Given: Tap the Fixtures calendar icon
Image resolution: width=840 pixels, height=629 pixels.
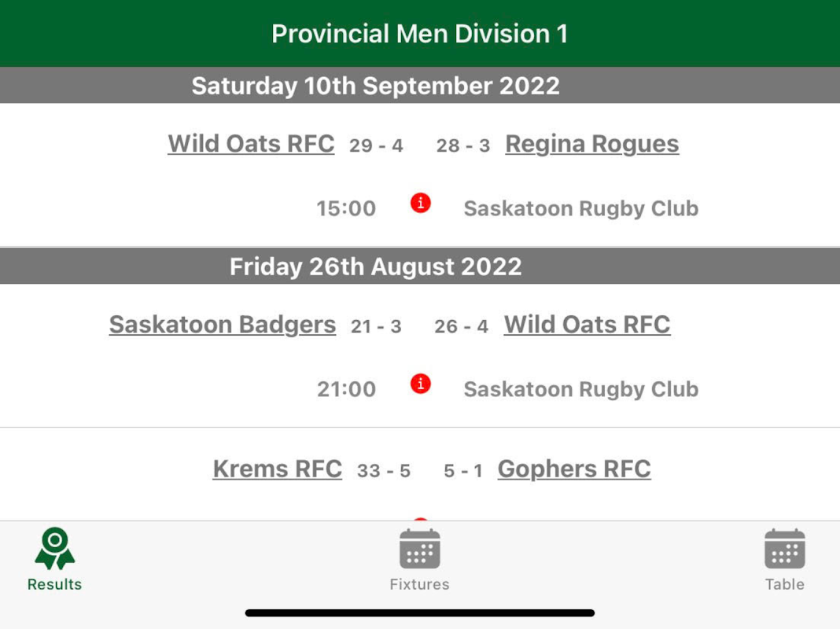Looking at the screenshot, I should [419, 549].
